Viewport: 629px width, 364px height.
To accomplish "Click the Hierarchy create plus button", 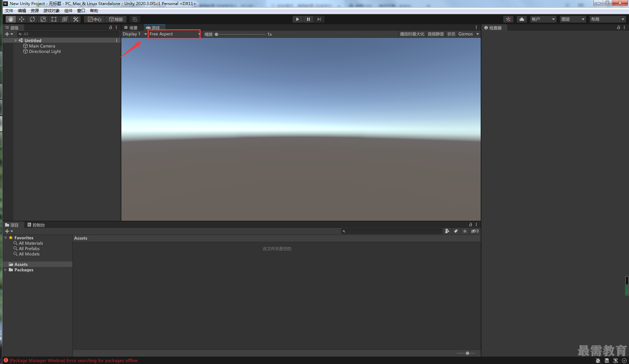I will pyautogui.click(x=9, y=34).
